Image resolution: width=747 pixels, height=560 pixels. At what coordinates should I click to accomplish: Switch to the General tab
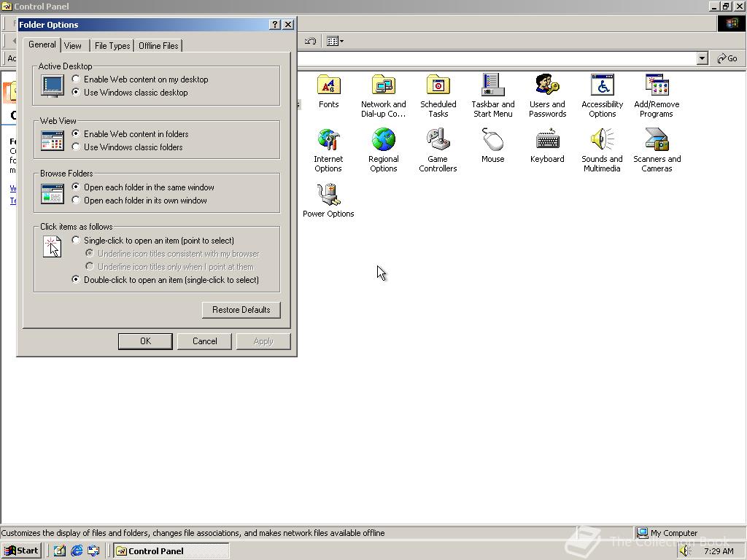42,44
